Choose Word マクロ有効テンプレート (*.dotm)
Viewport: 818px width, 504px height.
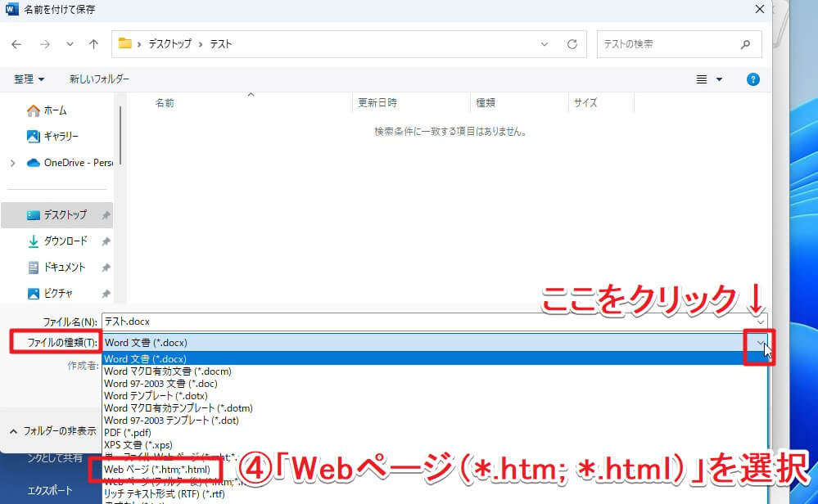pyautogui.click(x=435, y=408)
